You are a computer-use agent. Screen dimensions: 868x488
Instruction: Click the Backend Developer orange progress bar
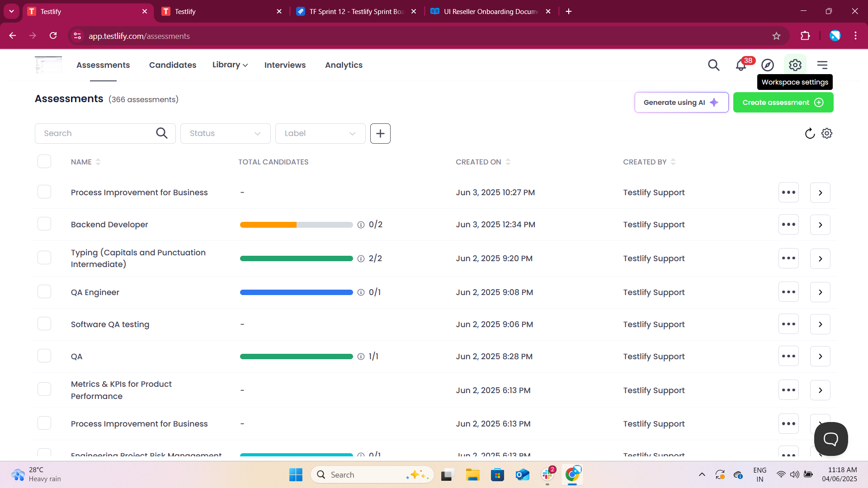[268, 225]
